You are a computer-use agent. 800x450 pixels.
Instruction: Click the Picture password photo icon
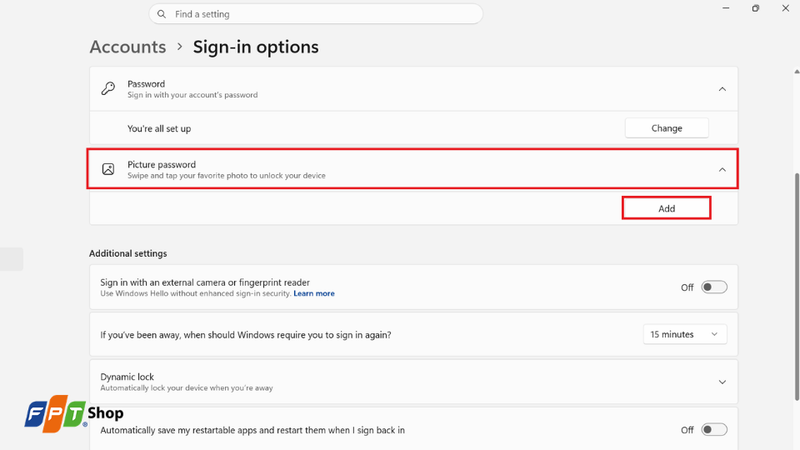click(108, 169)
